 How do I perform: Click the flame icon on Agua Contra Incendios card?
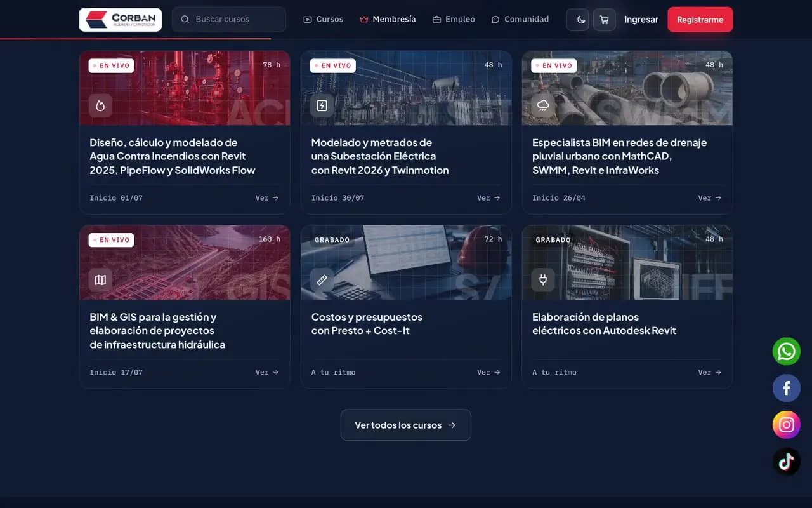coord(100,105)
